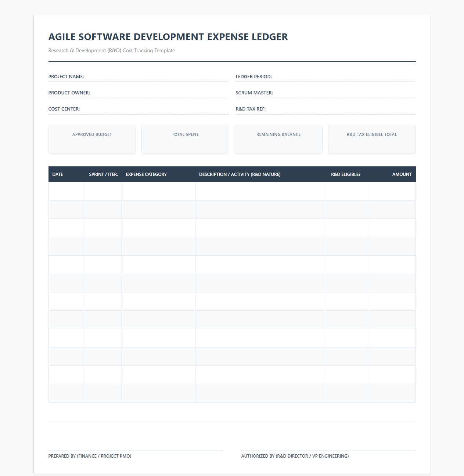Click the DESCRIPTION / ACTIVITY column header
This screenshot has height=476, width=464.
click(260, 174)
